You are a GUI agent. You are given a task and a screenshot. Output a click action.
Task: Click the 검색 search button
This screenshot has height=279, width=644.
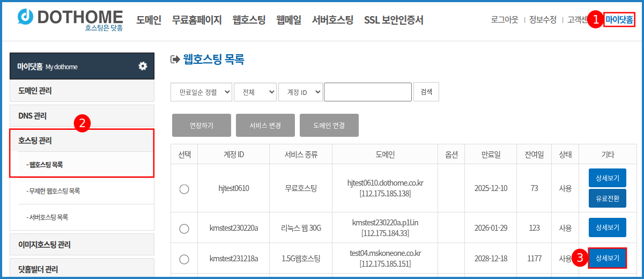click(426, 92)
